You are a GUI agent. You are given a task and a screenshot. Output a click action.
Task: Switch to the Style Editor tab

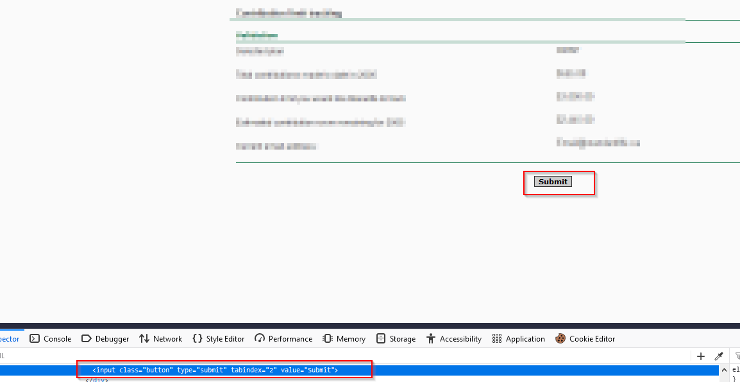coord(219,339)
